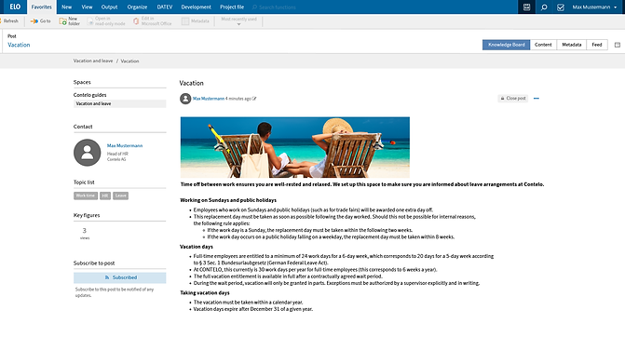The height and width of the screenshot is (364, 625).
Task: Open the tile navigation icon in header
Action: [526, 7]
